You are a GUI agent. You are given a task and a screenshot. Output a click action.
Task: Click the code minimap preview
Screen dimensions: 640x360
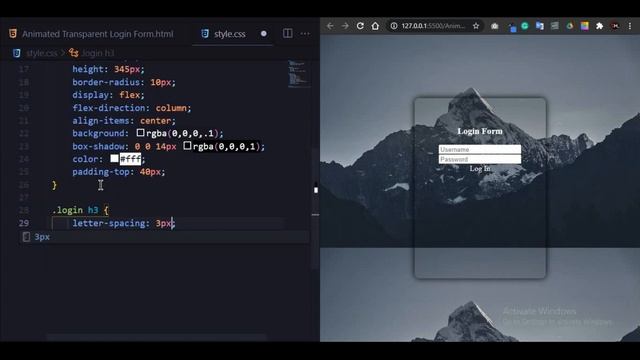[298, 73]
